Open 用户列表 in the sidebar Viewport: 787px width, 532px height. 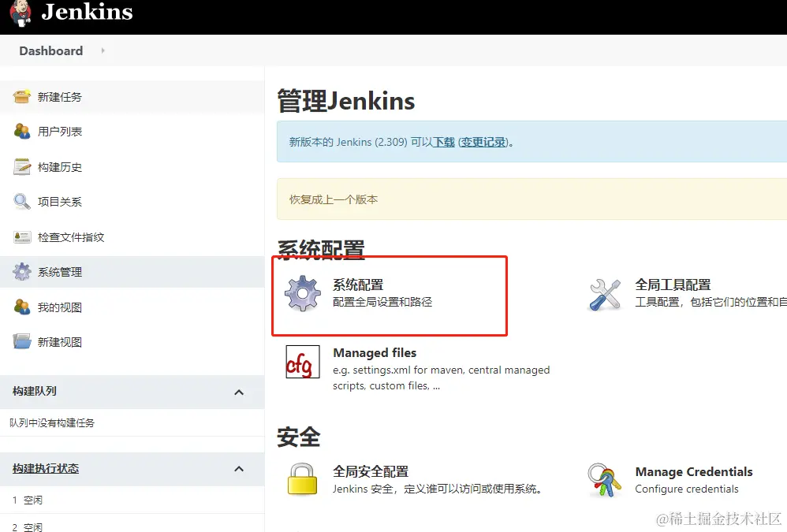coord(60,132)
